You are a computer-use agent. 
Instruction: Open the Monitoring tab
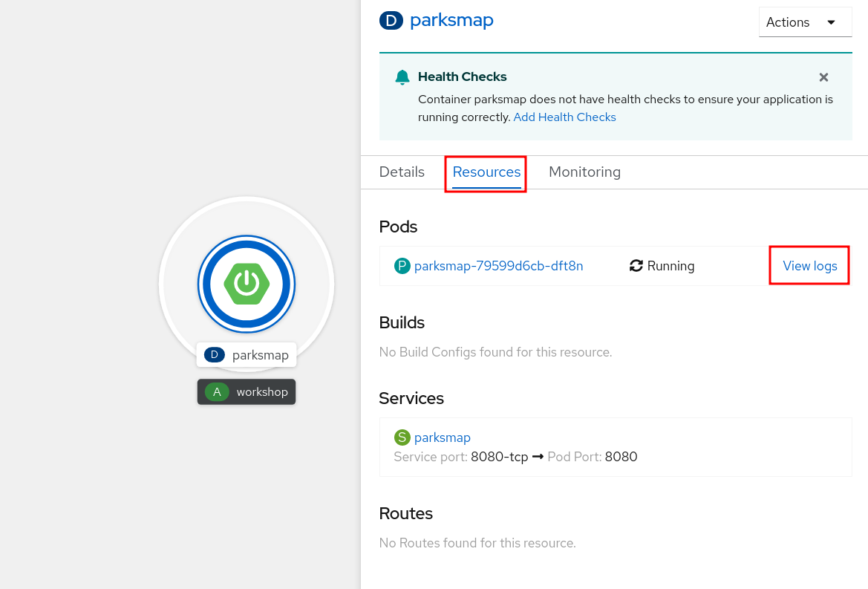[584, 172]
